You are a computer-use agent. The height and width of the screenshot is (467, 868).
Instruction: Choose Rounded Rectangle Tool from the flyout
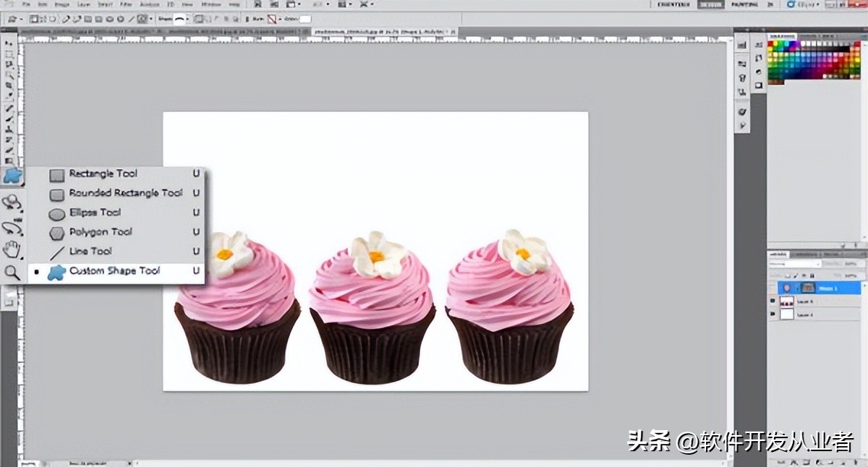(116, 193)
